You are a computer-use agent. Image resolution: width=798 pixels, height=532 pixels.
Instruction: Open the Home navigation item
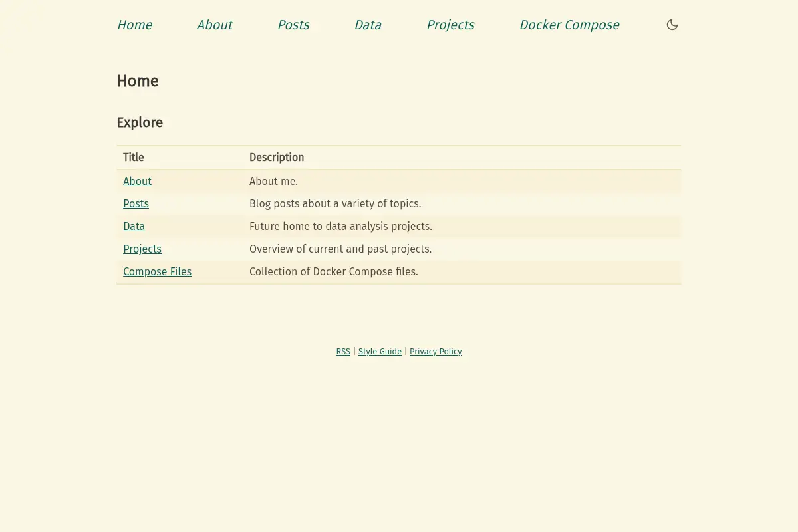click(134, 25)
